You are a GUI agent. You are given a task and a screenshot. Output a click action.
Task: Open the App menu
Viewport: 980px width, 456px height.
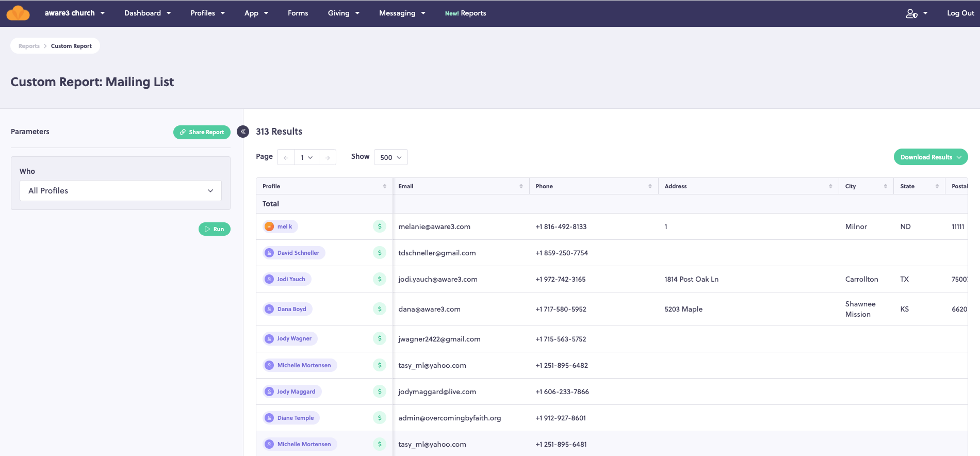coord(256,13)
